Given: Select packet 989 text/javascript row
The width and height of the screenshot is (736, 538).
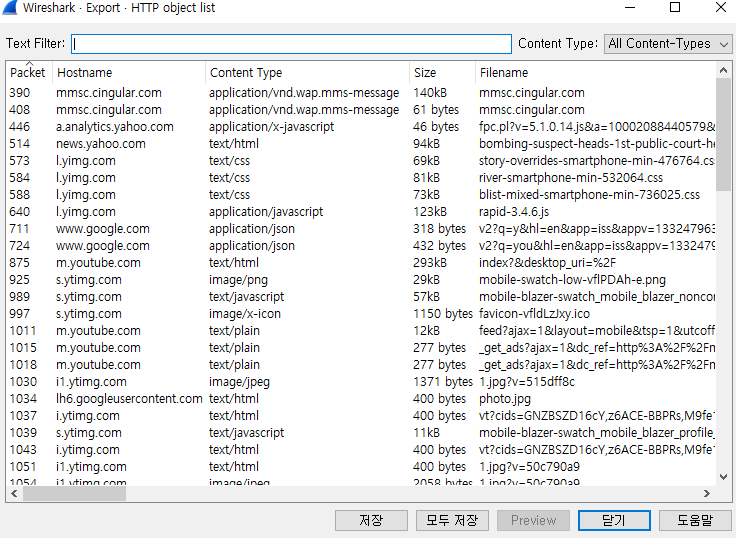Looking at the screenshot, I should (x=361, y=297).
